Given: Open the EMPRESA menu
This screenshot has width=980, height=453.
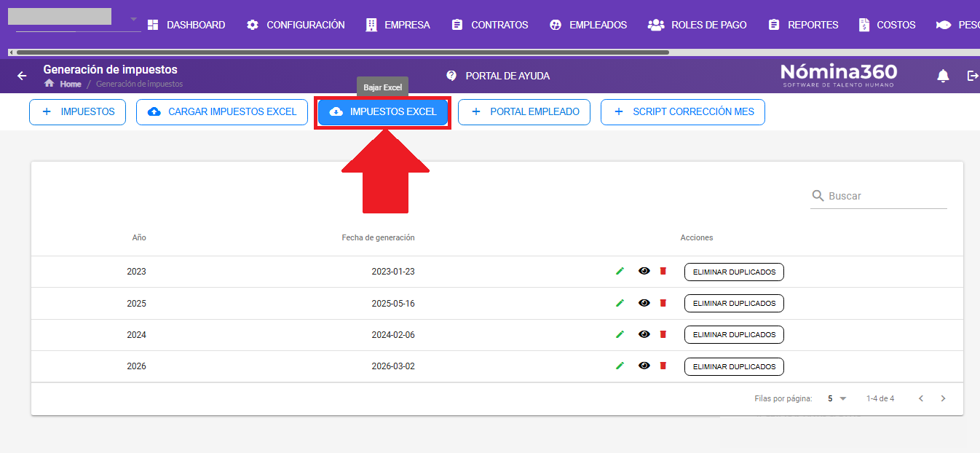Looking at the screenshot, I should coord(398,25).
